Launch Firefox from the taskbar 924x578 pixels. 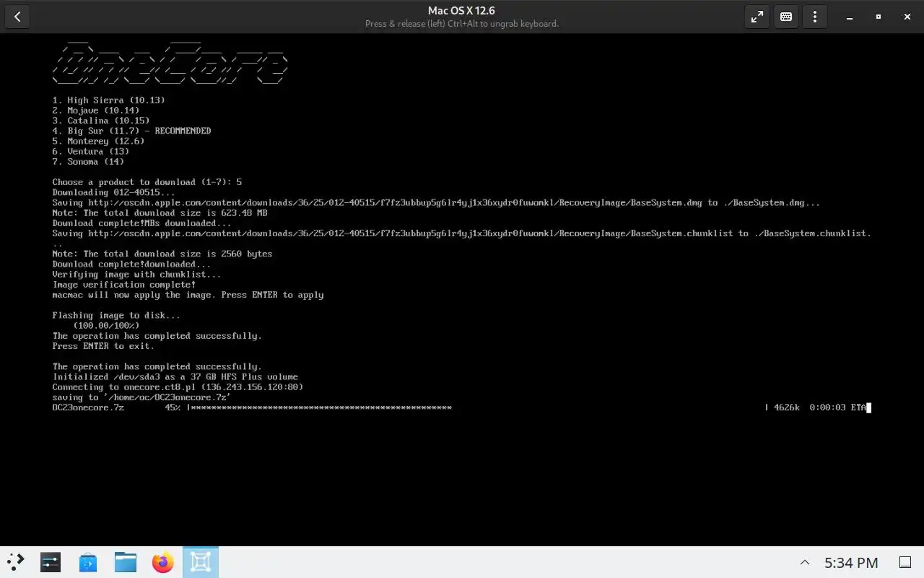[x=163, y=562]
